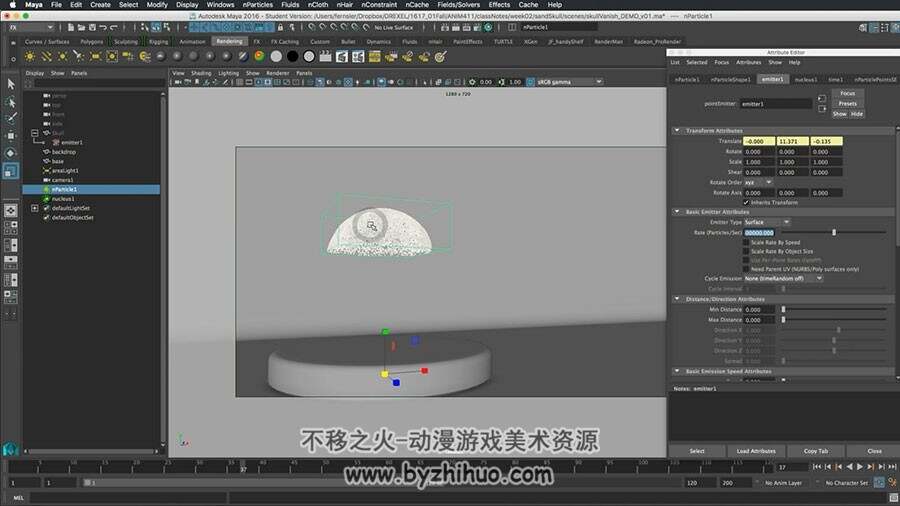Click the light gray sphere shelf icon
Image resolution: width=900 pixels, height=506 pixels.
tap(276, 56)
